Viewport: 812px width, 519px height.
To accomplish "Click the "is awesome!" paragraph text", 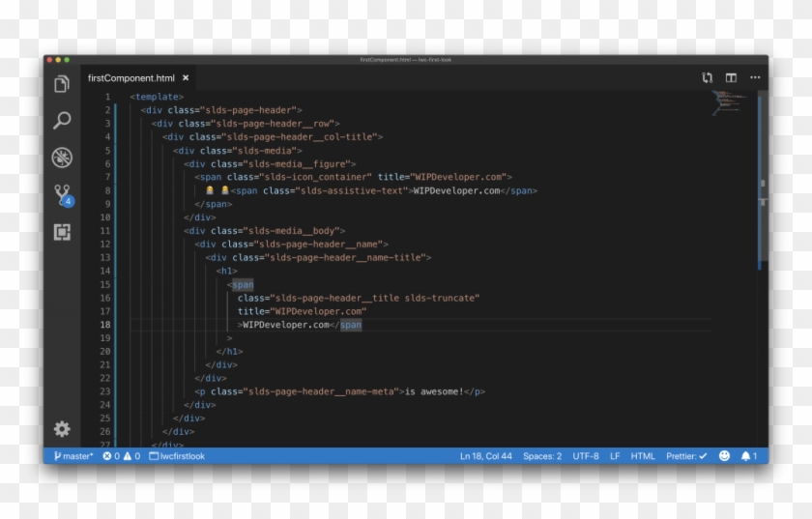I will click(x=434, y=391).
